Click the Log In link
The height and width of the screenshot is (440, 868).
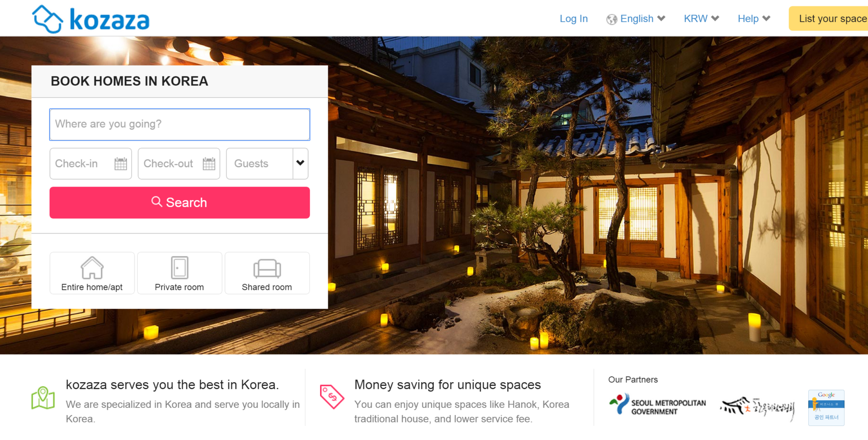[x=574, y=19]
